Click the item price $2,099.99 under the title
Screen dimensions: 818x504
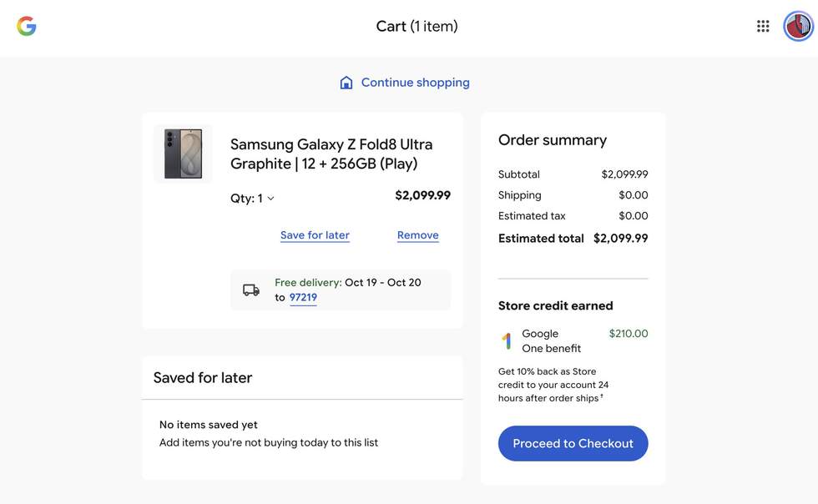[x=422, y=195]
